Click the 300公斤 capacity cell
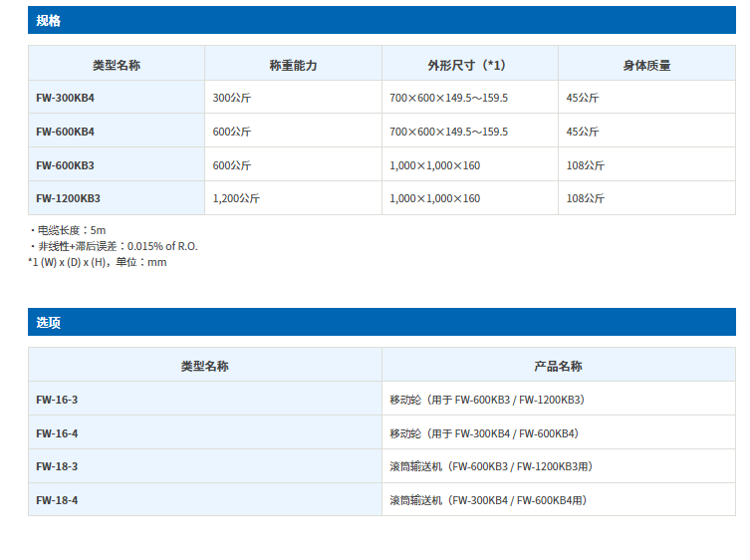This screenshot has height=560, width=750. click(x=293, y=98)
